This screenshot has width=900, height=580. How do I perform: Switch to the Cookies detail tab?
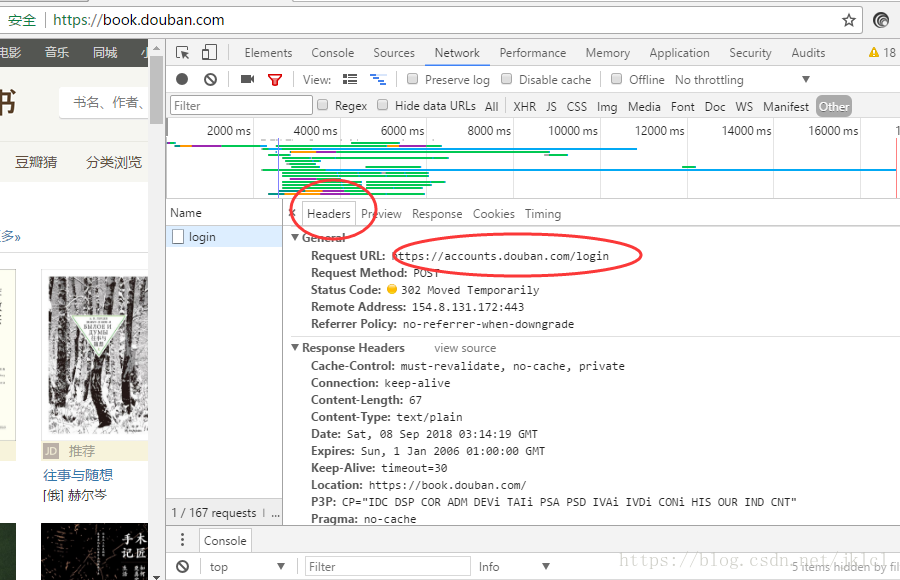(x=494, y=214)
